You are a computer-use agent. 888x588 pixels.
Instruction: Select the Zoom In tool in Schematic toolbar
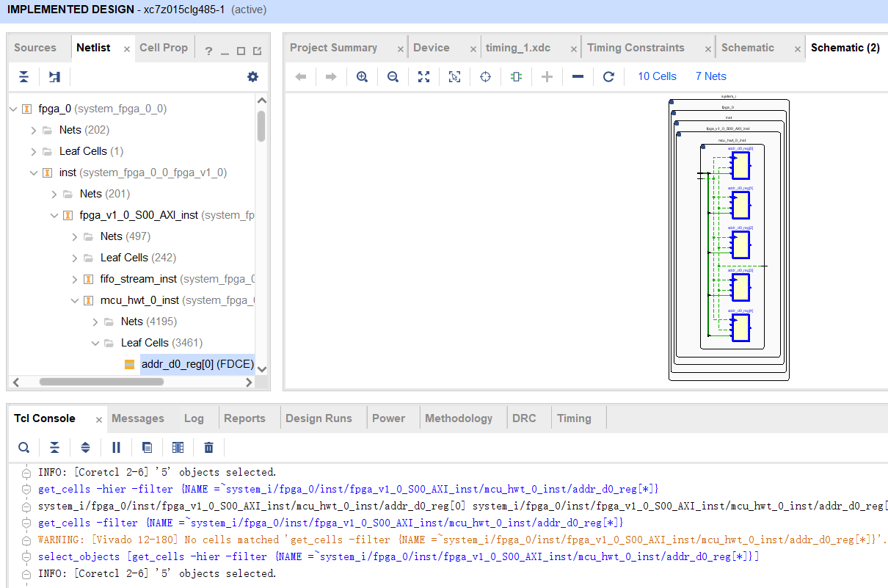coord(362,76)
